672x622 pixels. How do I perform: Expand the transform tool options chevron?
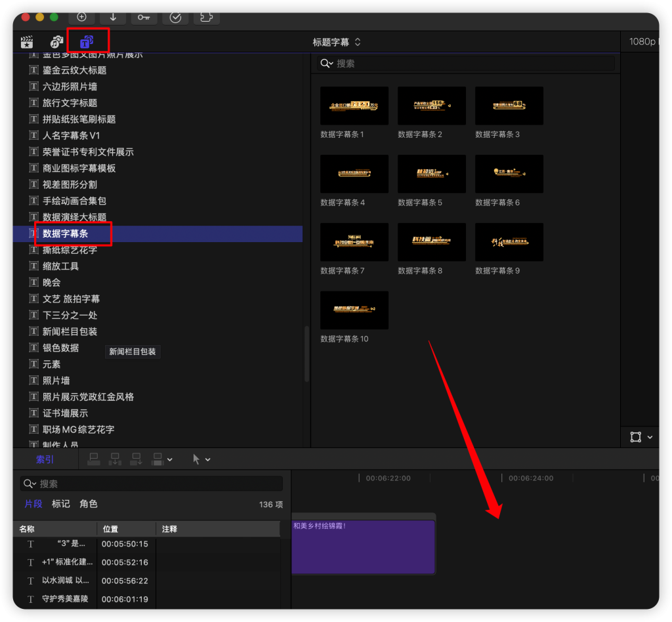click(x=650, y=437)
